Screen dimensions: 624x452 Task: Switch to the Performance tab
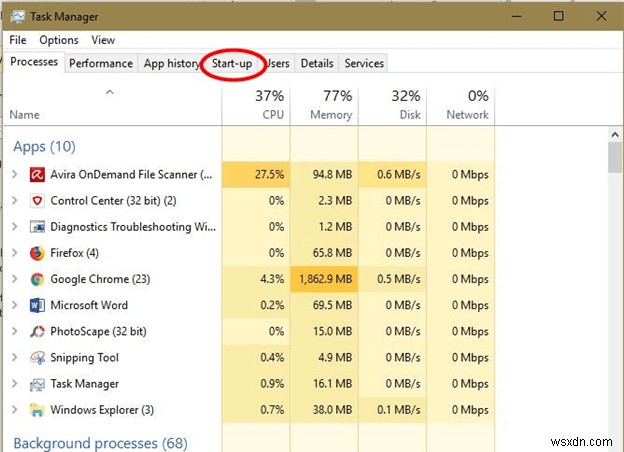(x=101, y=63)
